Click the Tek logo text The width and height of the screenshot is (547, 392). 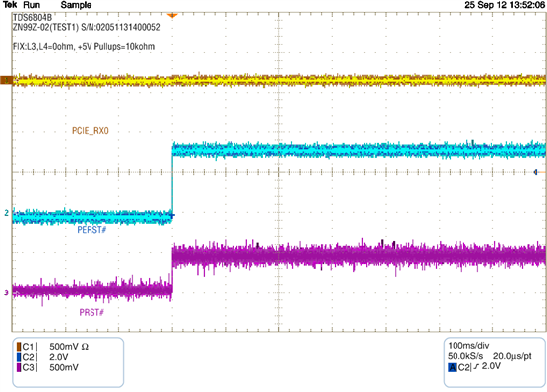[10, 5]
